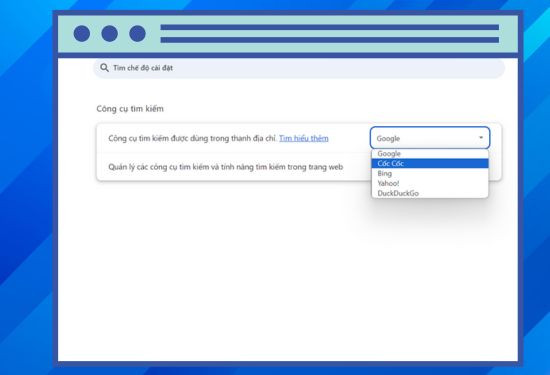Choose DuckDuckGo from the list

[430, 193]
